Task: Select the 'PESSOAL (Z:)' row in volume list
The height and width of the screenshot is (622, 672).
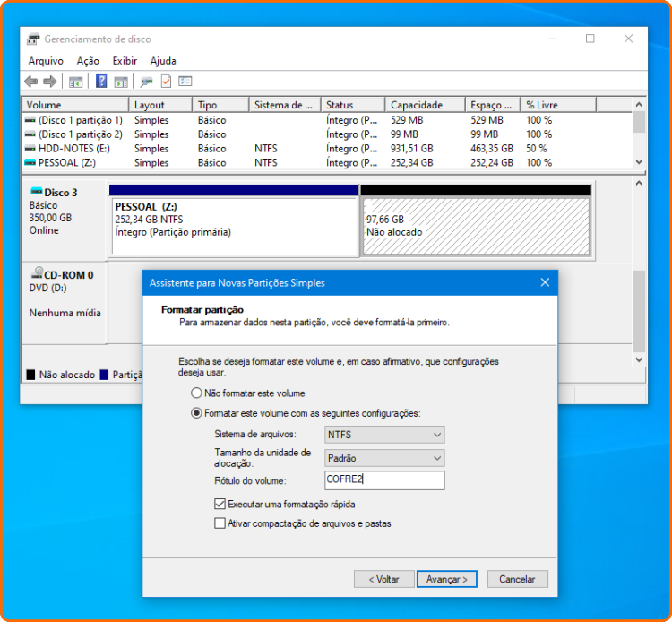Action: coord(326,162)
